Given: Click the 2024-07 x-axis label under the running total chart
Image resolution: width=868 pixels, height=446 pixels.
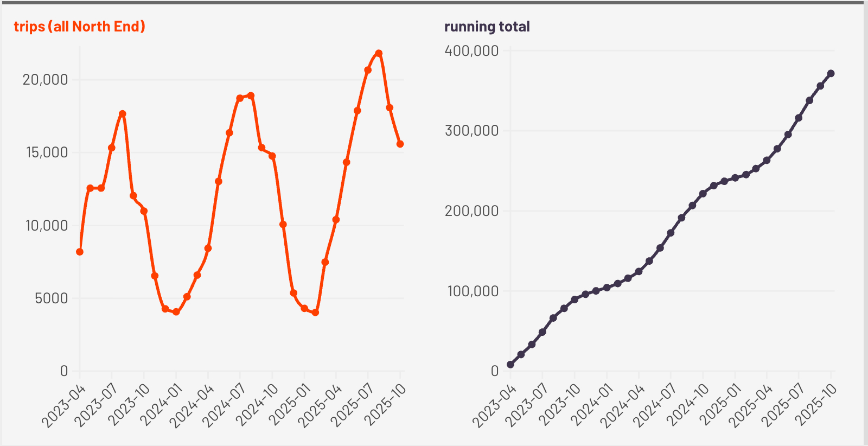Looking at the screenshot, I should [x=655, y=406].
